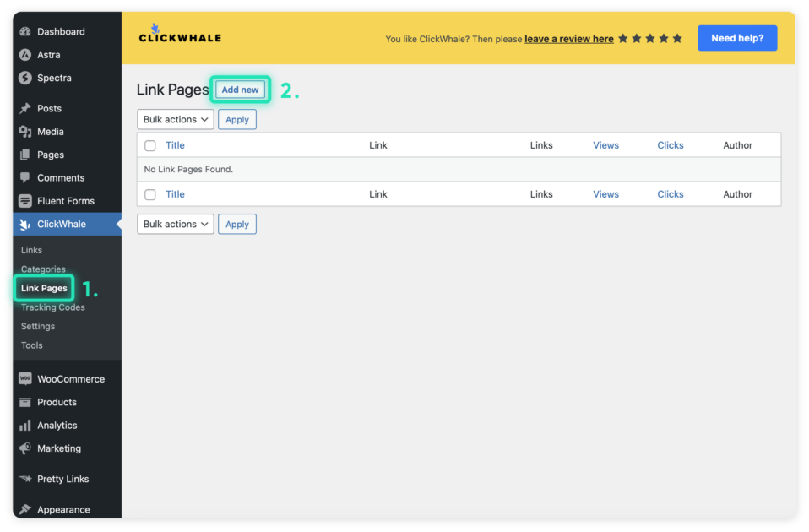
Task: Open the lower Bulk actions dropdown
Action: 175,224
